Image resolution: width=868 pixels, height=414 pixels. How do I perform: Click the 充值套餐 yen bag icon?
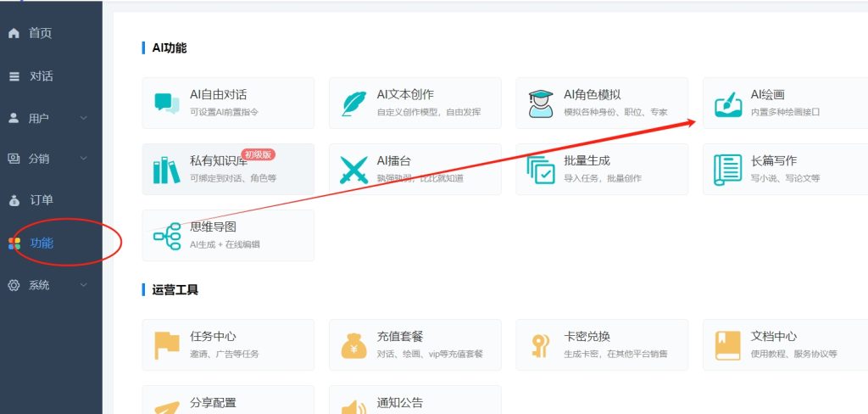coord(353,345)
